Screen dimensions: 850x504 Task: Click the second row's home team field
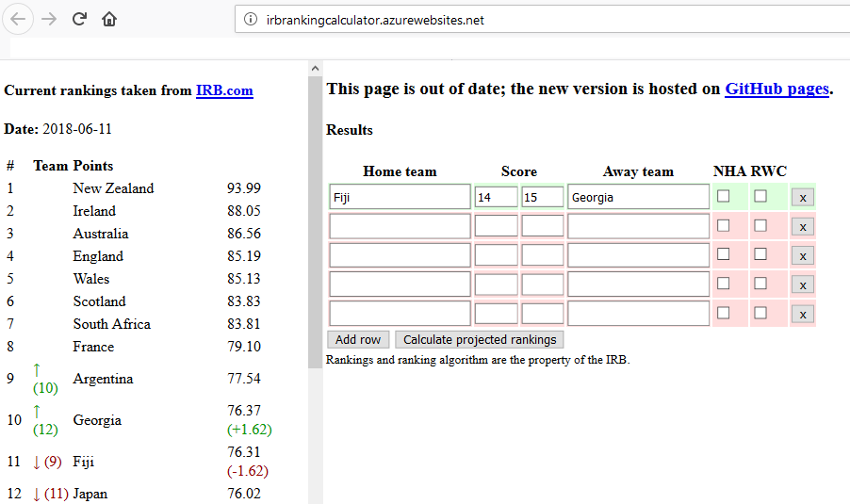pos(400,226)
